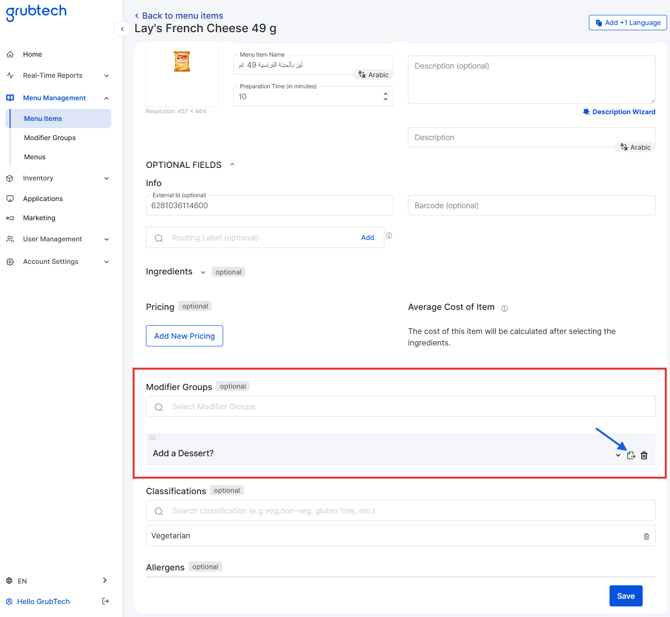Expand the Add a Dessert? modifier group

click(x=618, y=455)
